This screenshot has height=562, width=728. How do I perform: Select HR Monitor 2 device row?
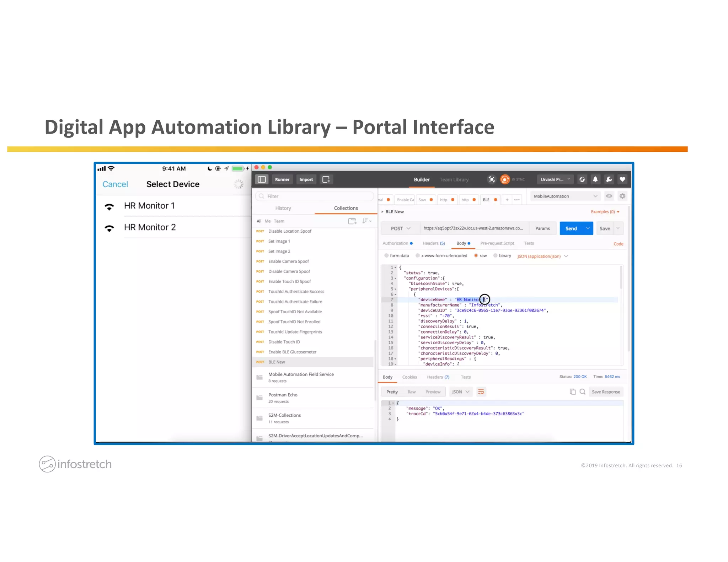pos(174,227)
